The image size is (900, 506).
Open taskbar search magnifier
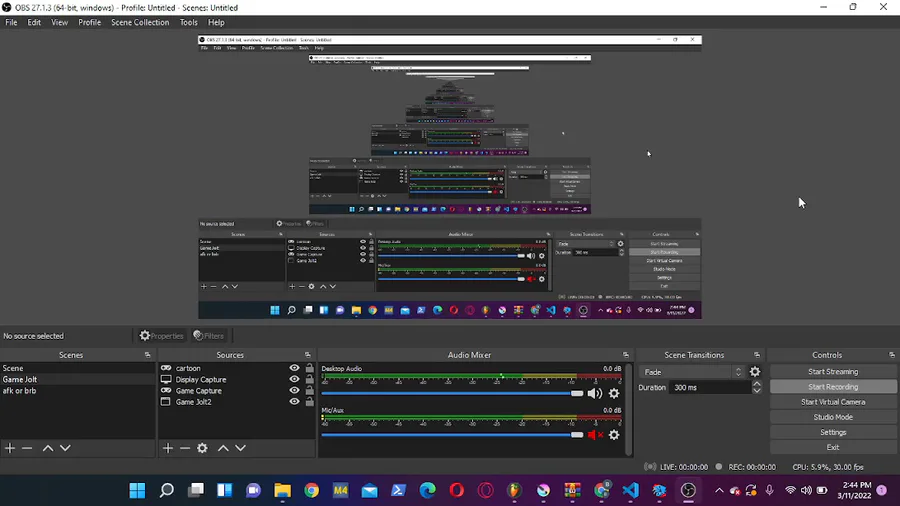[166, 491]
